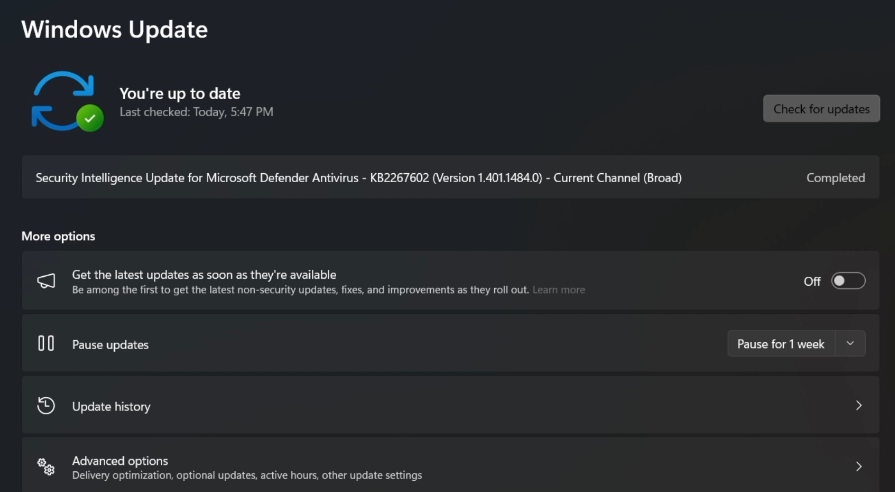Open the pause duration dropdown arrow
The height and width of the screenshot is (492, 895).
[x=850, y=344]
